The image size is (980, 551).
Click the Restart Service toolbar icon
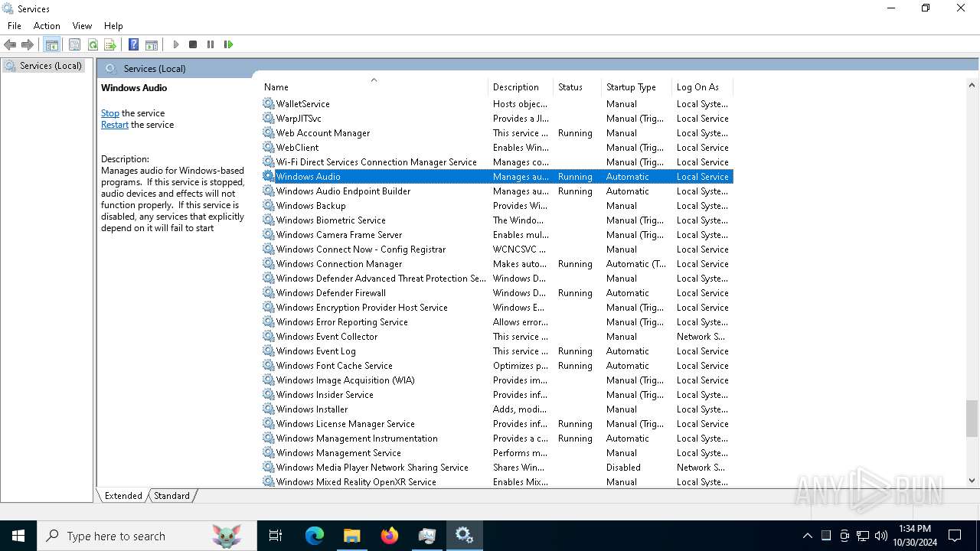(228, 44)
